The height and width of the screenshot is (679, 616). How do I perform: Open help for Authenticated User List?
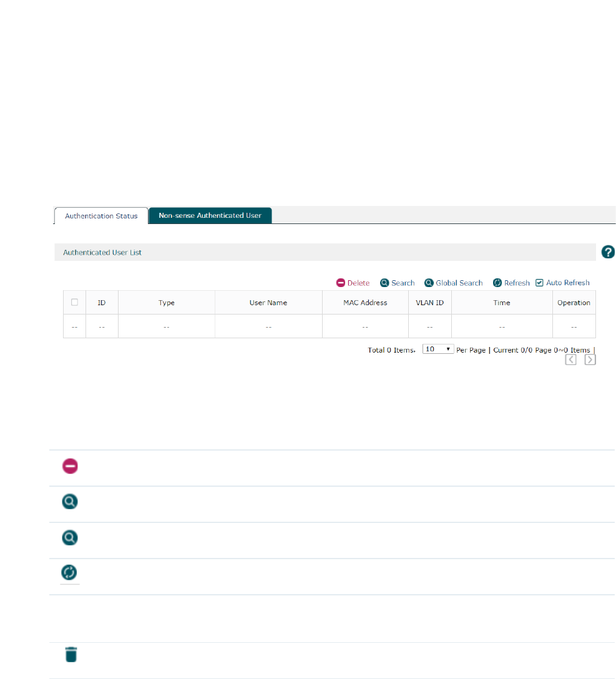pos(608,252)
